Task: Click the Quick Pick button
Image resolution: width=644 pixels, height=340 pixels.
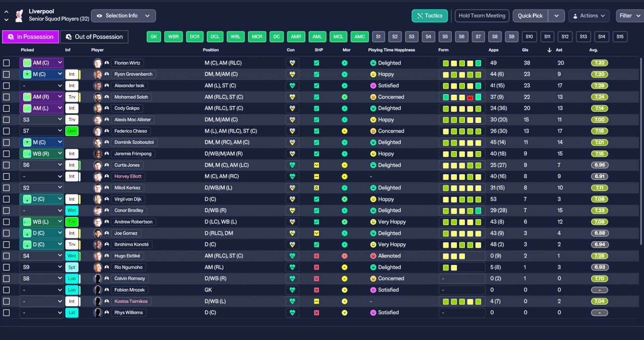Action: pyautogui.click(x=530, y=16)
